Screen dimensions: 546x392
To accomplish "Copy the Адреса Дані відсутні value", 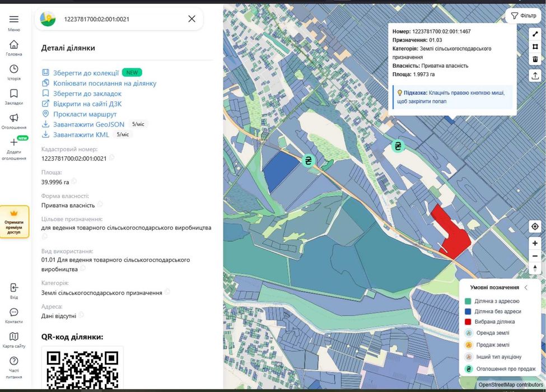I will pos(81,315).
